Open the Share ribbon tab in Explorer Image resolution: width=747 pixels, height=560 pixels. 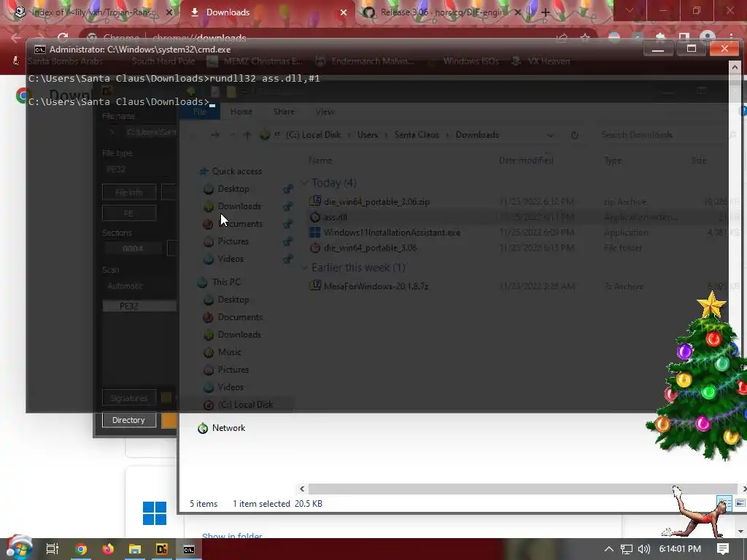coord(284,112)
